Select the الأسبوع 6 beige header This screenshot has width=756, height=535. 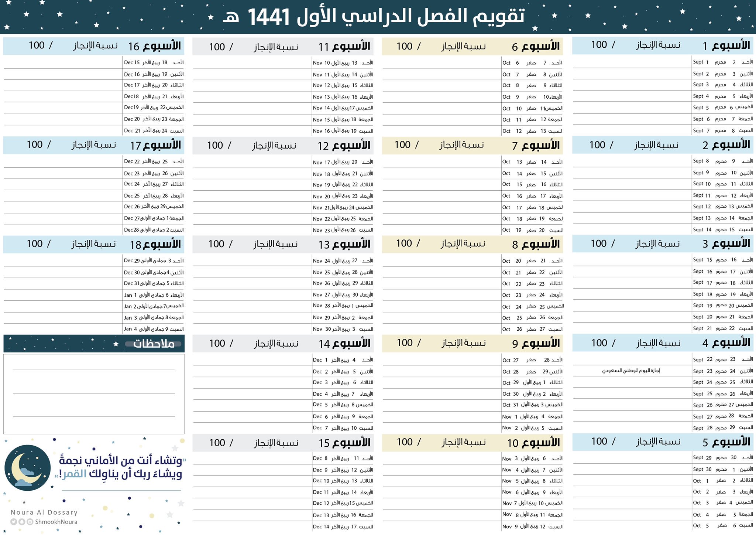click(535, 47)
